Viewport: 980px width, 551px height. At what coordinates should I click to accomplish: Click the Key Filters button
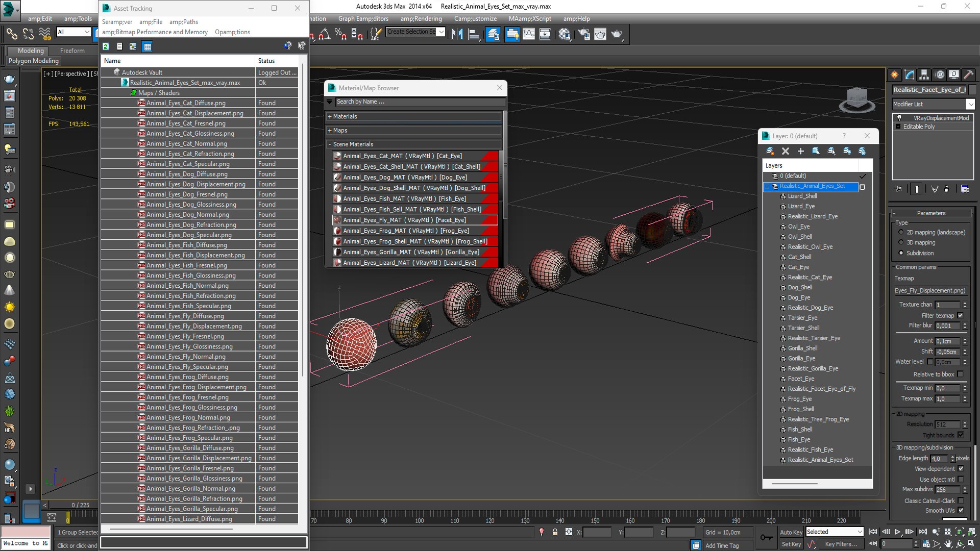tap(840, 544)
